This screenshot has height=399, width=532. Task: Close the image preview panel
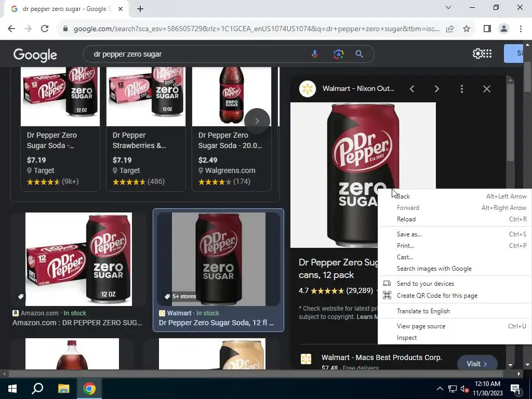pos(486,89)
